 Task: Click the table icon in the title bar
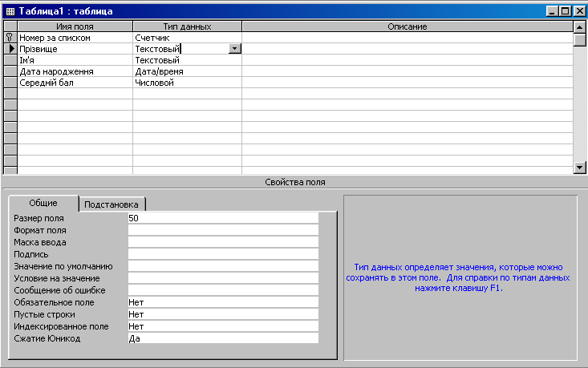[x=10, y=11]
